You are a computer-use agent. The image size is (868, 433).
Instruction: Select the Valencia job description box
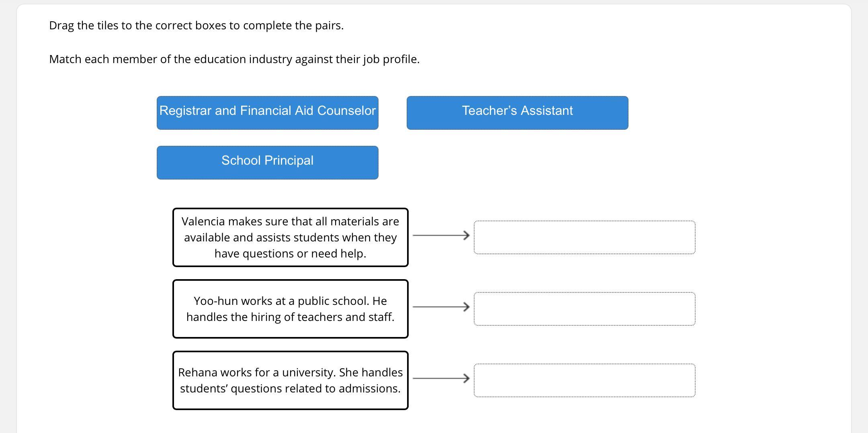point(290,237)
